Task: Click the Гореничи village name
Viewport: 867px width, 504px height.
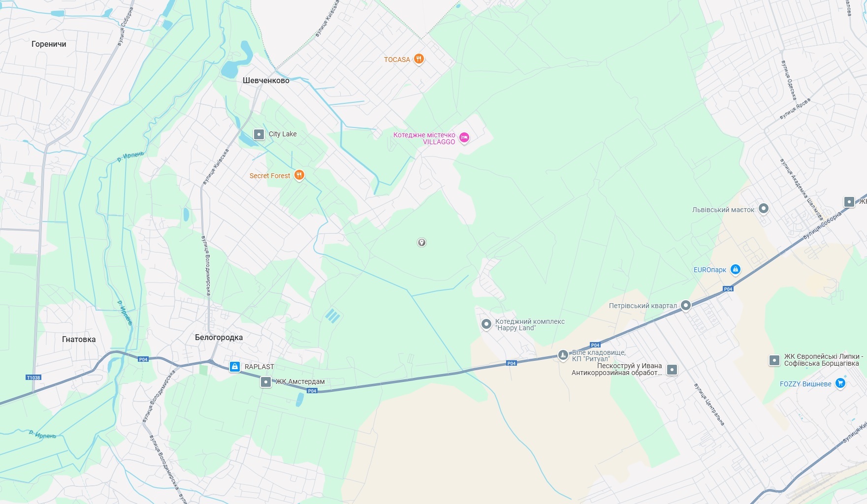Action: pos(49,44)
